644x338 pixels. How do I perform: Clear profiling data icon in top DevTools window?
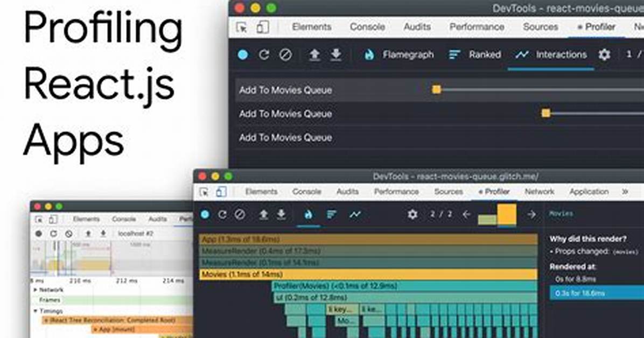coord(285,54)
